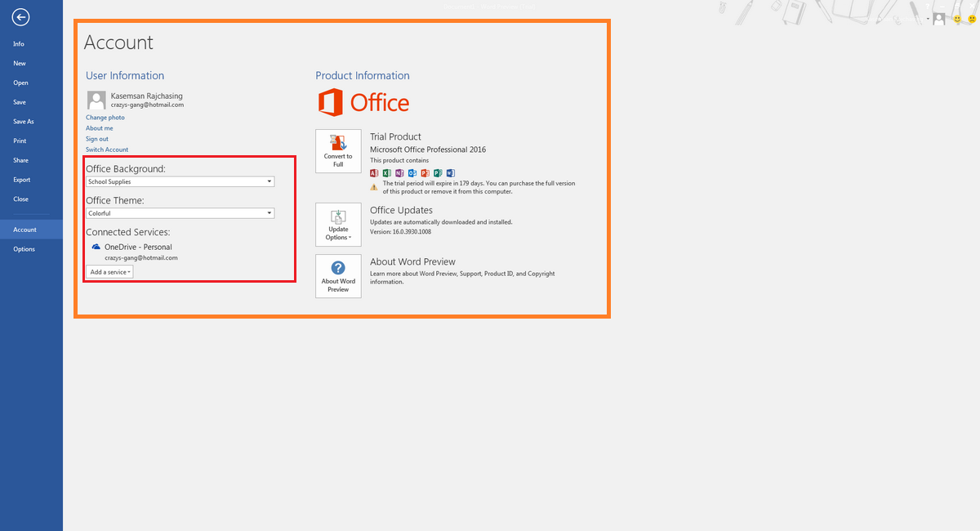Click the About me link
980x531 pixels.
[100, 128]
